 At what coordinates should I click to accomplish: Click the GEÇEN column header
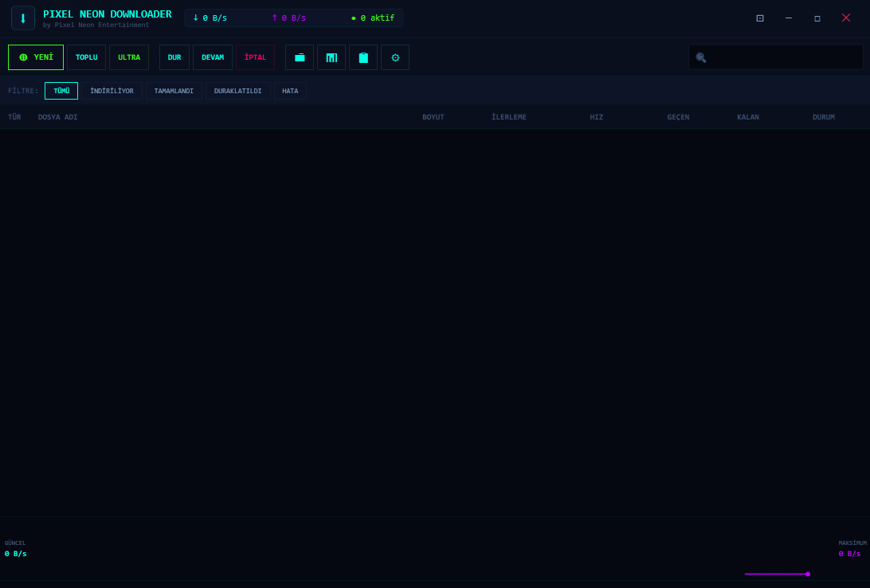coord(678,117)
